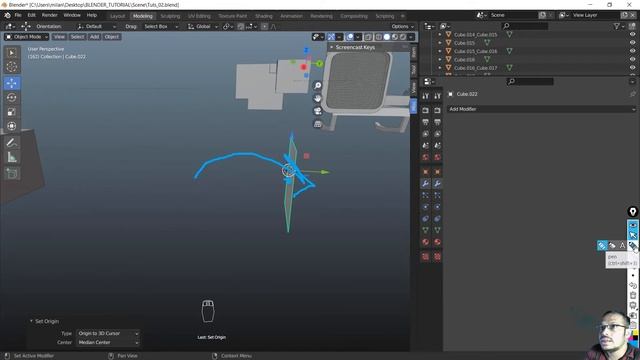
Task: Switch to the Sculpting workspace tab
Action: click(x=170, y=16)
